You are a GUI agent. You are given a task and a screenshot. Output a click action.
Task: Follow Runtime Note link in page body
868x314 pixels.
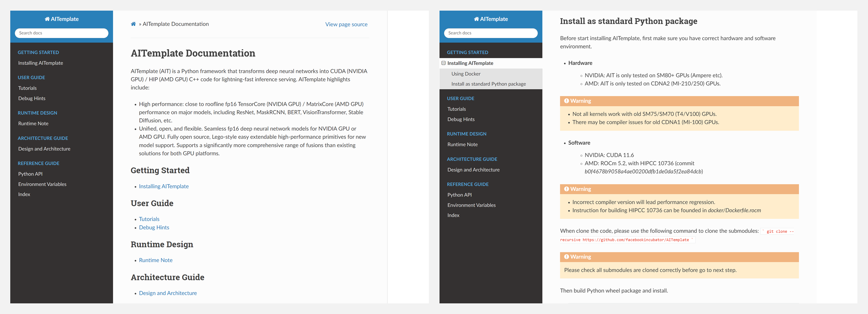156,260
